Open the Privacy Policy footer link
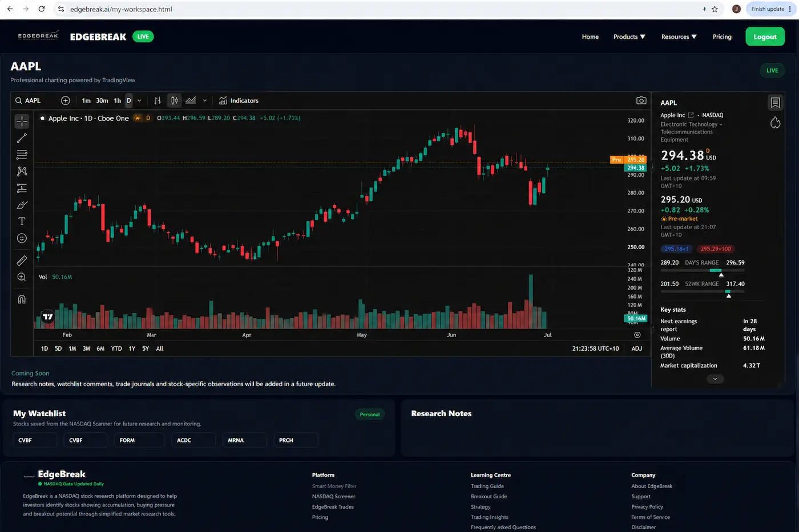Viewport: 799px width, 532px height. [x=647, y=507]
